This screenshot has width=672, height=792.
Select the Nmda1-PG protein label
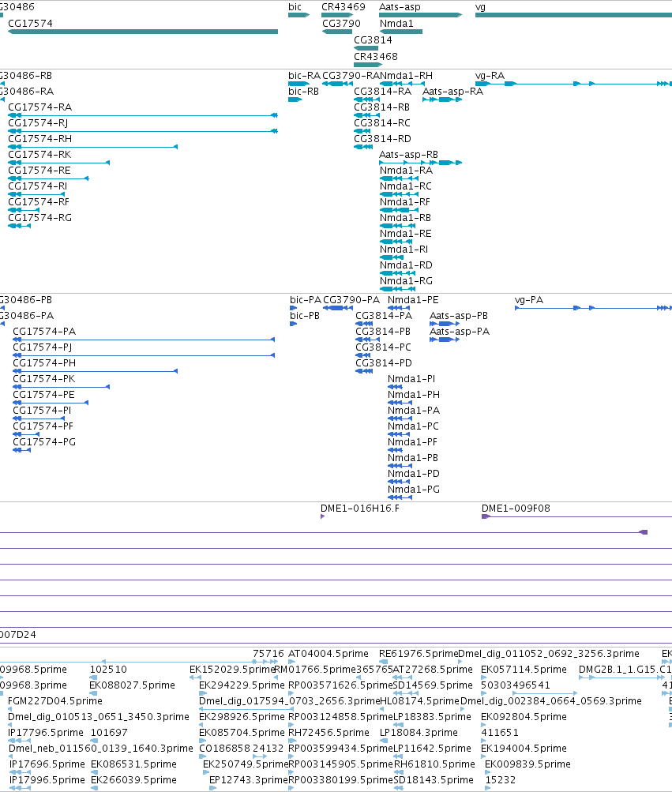pyautogui.click(x=414, y=489)
